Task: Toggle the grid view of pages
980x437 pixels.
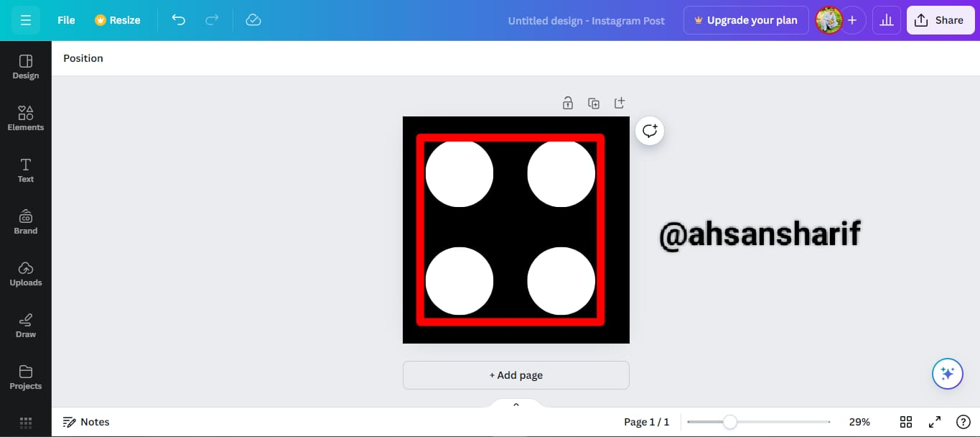Action: coord(906,422)
